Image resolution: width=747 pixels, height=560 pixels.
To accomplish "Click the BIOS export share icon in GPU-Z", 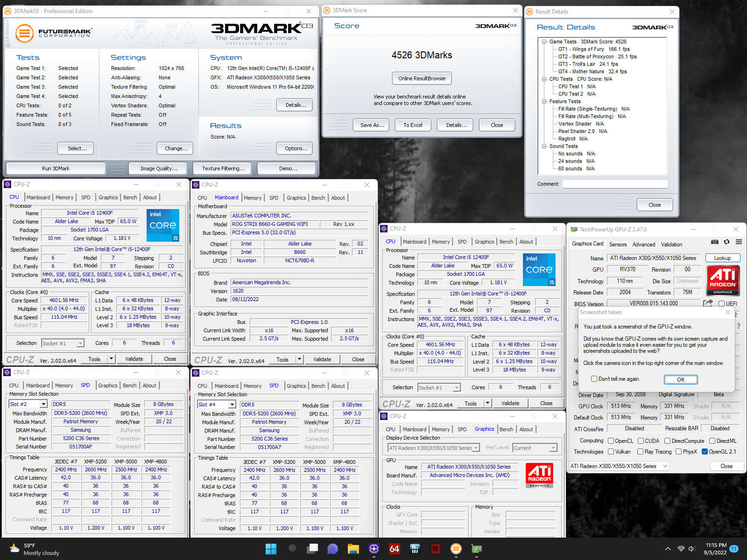I will (708, 303).
